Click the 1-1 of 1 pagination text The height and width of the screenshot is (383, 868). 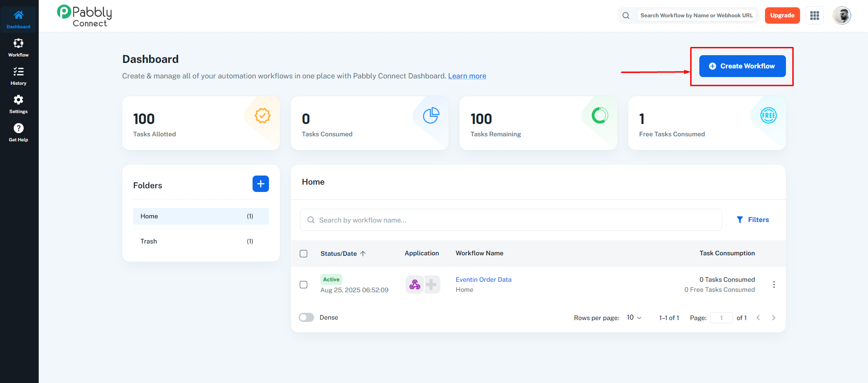(669, 318)
